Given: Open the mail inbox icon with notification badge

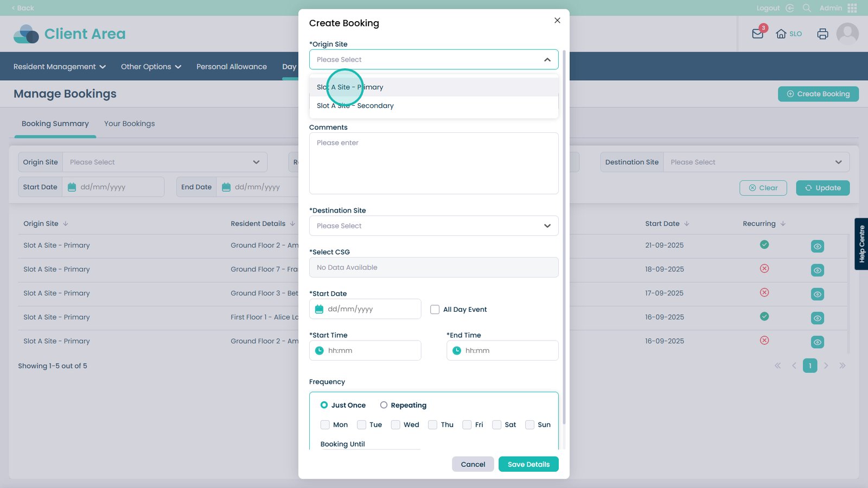Looking at the screenshot, I should (758, 34).
